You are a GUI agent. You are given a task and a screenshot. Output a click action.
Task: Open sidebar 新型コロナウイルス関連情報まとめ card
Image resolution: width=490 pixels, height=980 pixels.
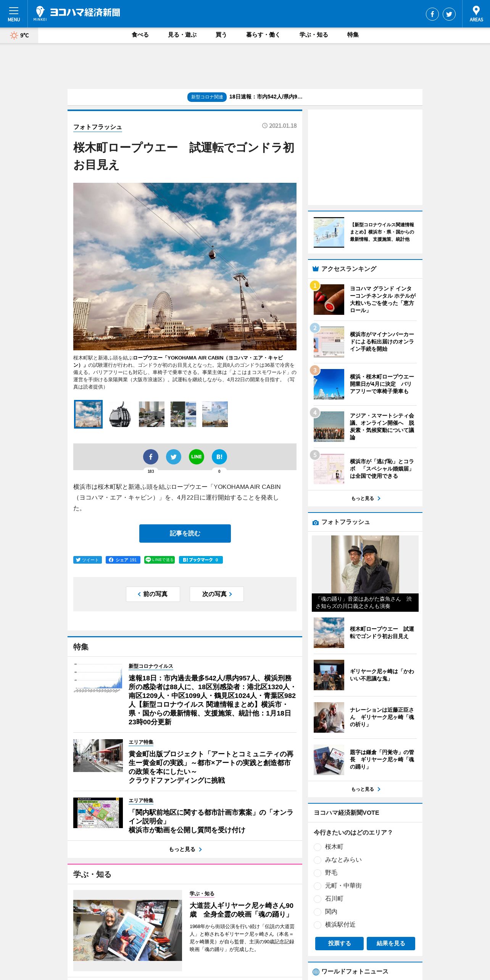[x=365, y=232]
